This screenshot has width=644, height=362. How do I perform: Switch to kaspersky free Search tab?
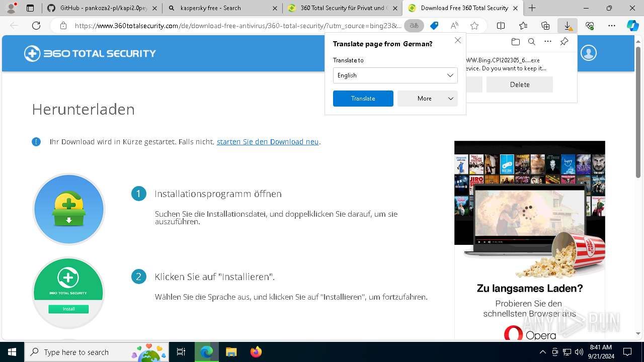click(222, 8)
